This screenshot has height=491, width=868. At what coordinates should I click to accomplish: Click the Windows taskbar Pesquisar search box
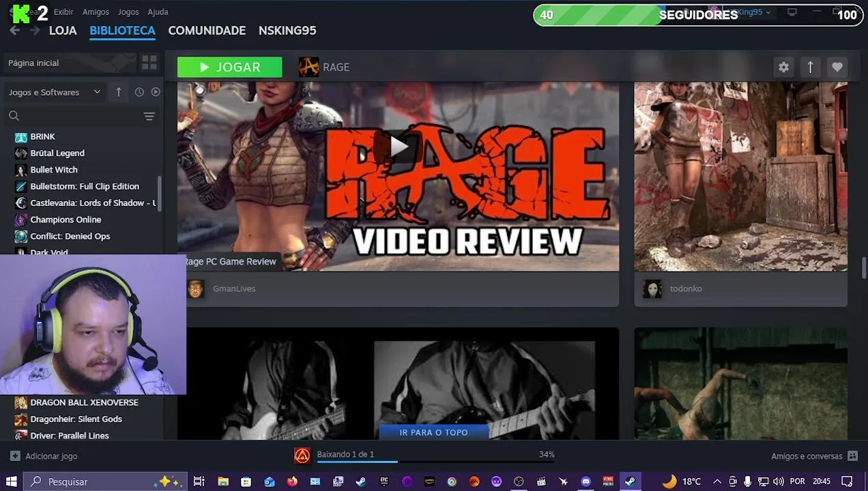106,481
